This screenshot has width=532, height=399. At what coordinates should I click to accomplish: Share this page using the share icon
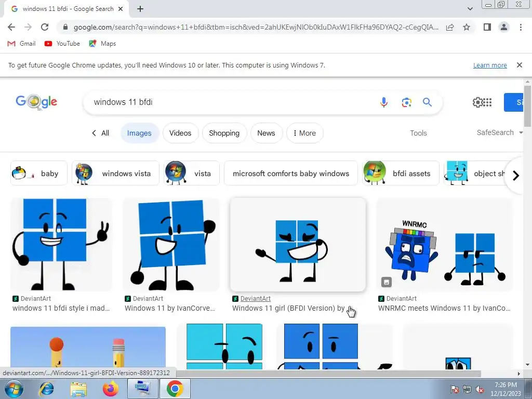450,27
